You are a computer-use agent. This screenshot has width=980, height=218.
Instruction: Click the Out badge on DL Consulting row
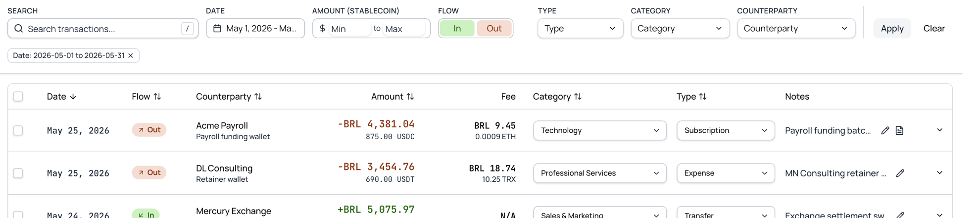pyautogui.click(x=149, y=172)
